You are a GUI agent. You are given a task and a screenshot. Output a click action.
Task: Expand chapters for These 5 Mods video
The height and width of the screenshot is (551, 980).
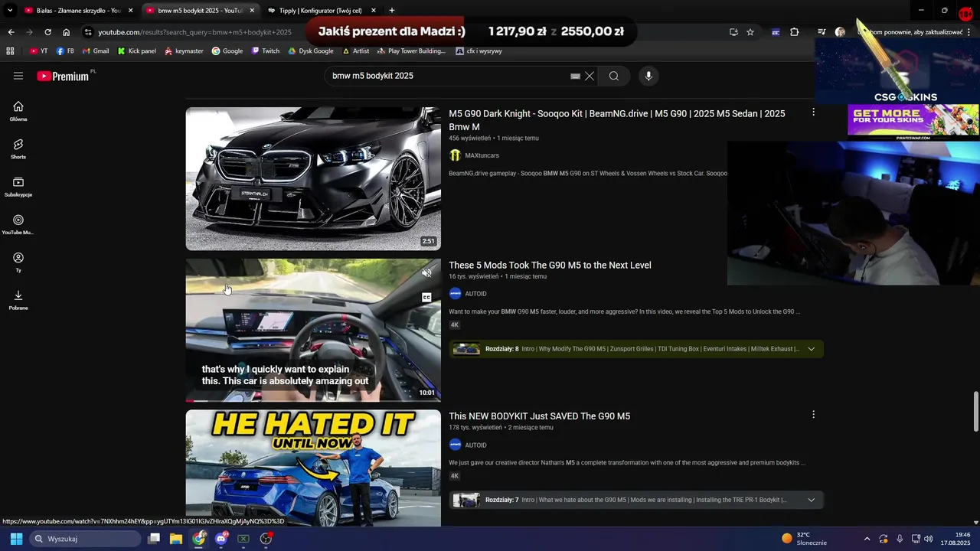click(811, 349)
